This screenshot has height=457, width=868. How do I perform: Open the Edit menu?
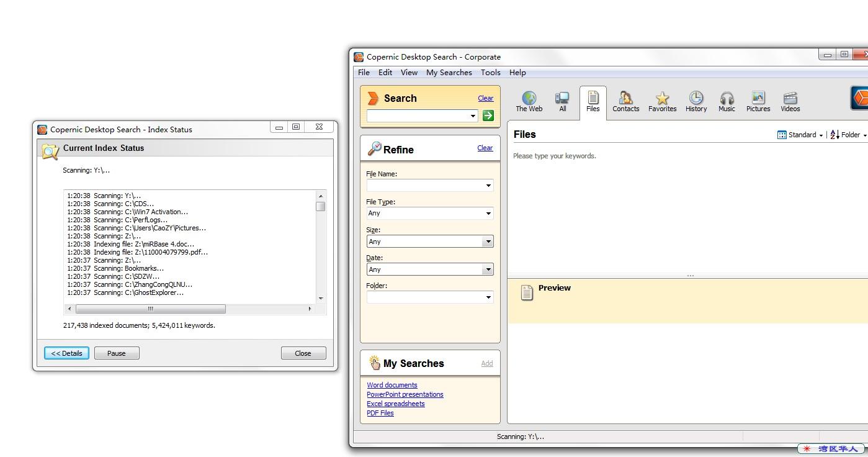click(385, 73)
